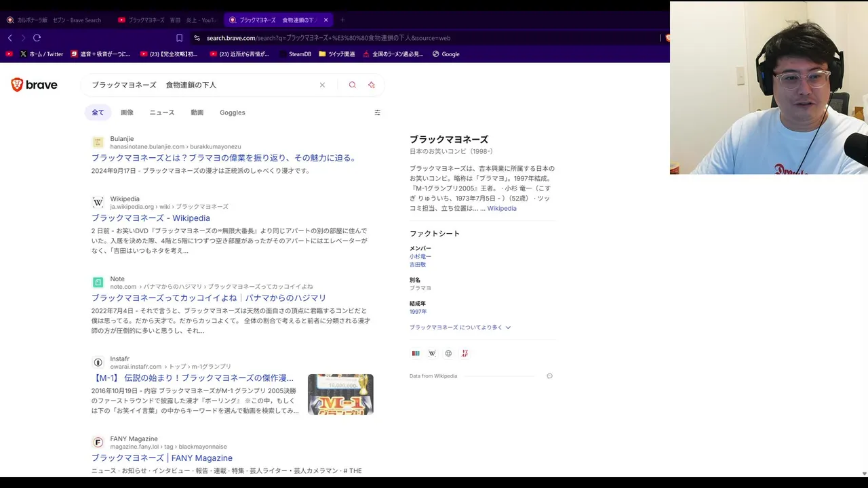The height and width of the screenshot is (488, 868).
Task: Reload the page
Action: [37, 38]
